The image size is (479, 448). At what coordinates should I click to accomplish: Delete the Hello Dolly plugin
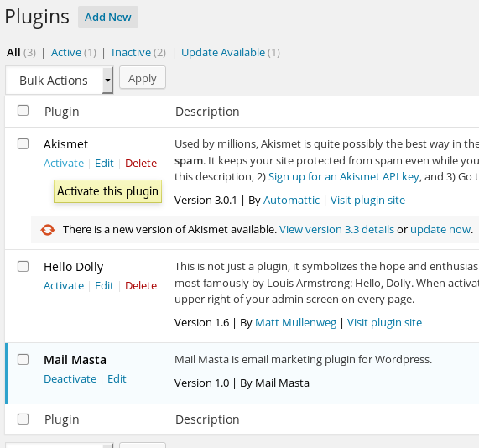(141, 286)
